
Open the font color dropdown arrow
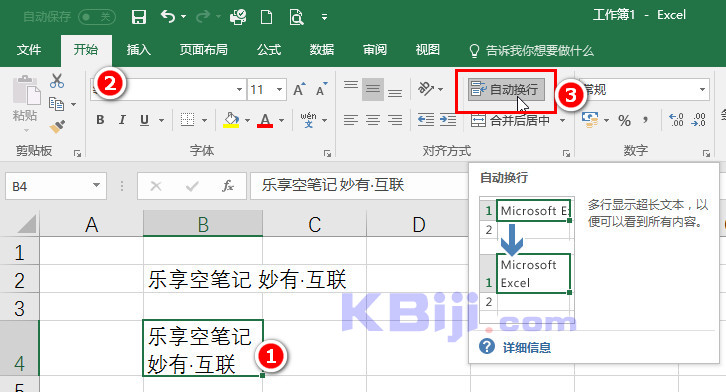pos(282,120)
